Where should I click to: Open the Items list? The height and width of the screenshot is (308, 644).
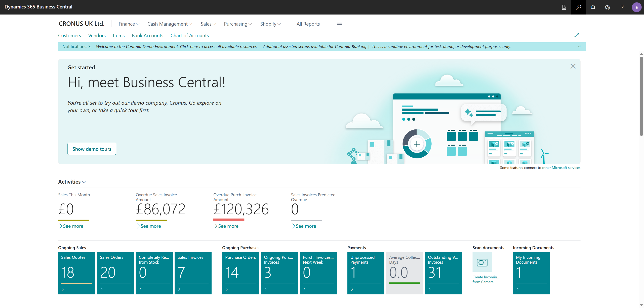click(x=119, y=36)
